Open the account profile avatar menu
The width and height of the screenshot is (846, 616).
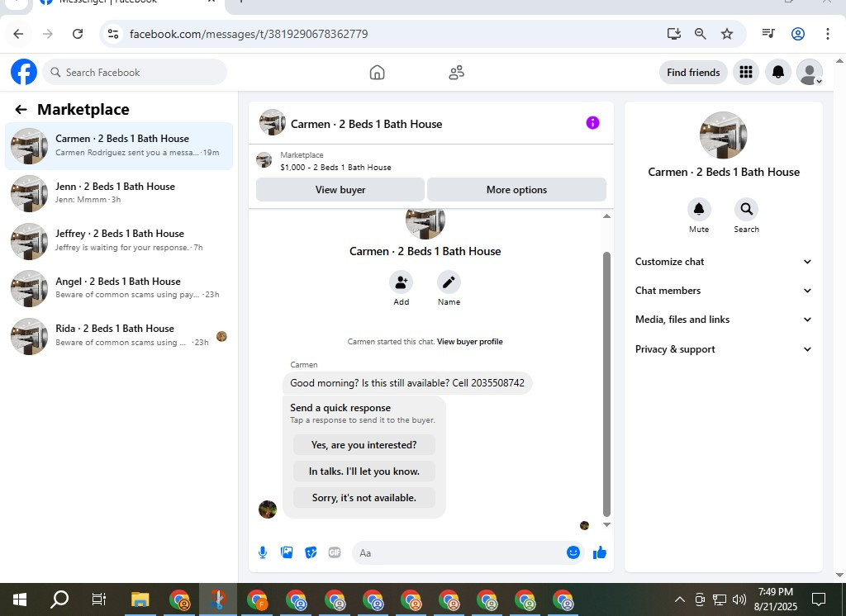click(x=810, y=73)
